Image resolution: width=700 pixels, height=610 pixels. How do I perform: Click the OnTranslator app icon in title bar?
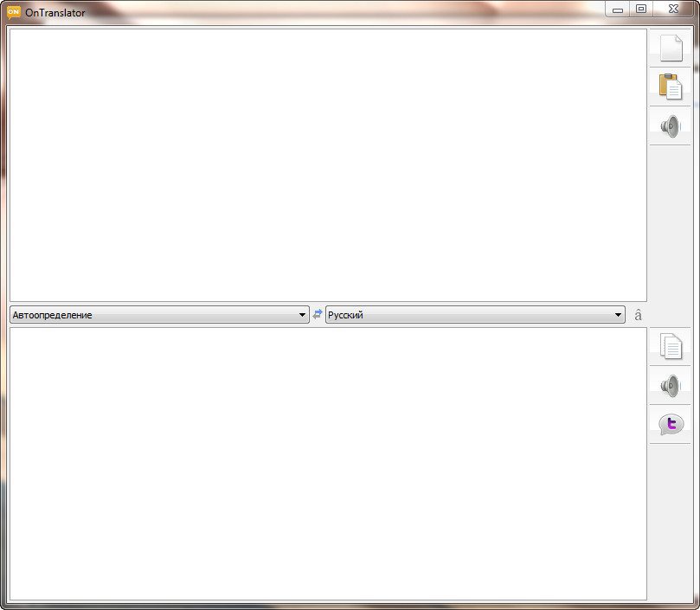[x=13, y=12]
